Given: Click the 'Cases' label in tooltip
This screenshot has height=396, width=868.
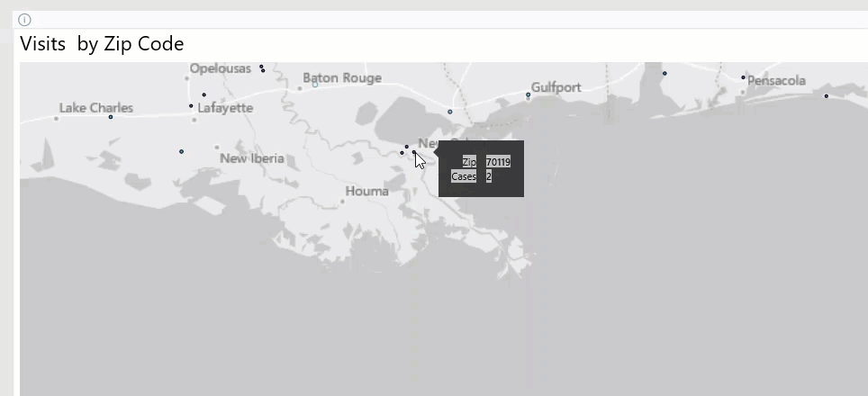Looking at the screenshot, I should [464, 176].
